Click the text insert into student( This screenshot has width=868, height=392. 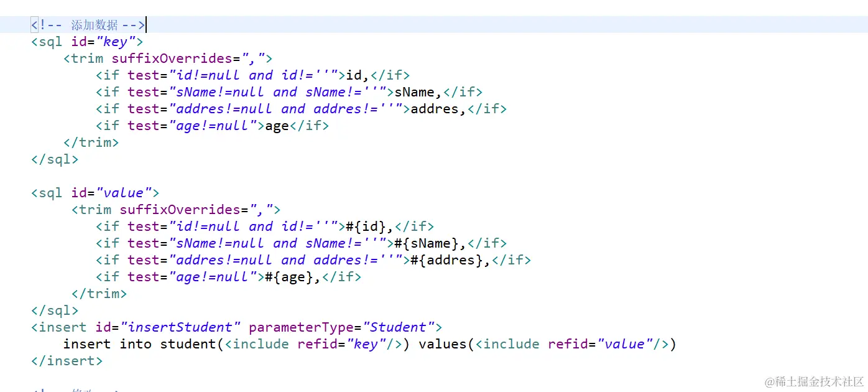144,344
